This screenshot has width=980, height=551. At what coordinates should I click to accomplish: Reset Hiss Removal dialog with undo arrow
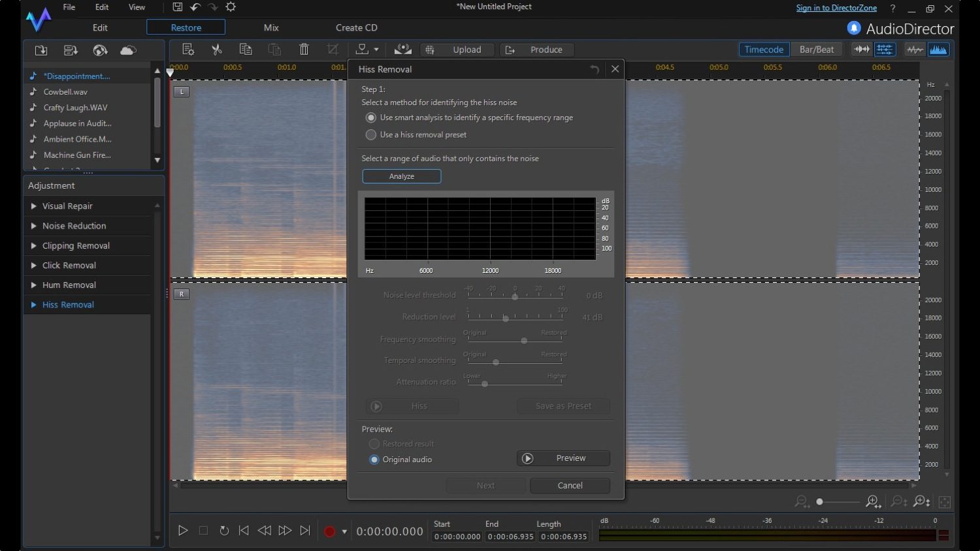(595, 69)
